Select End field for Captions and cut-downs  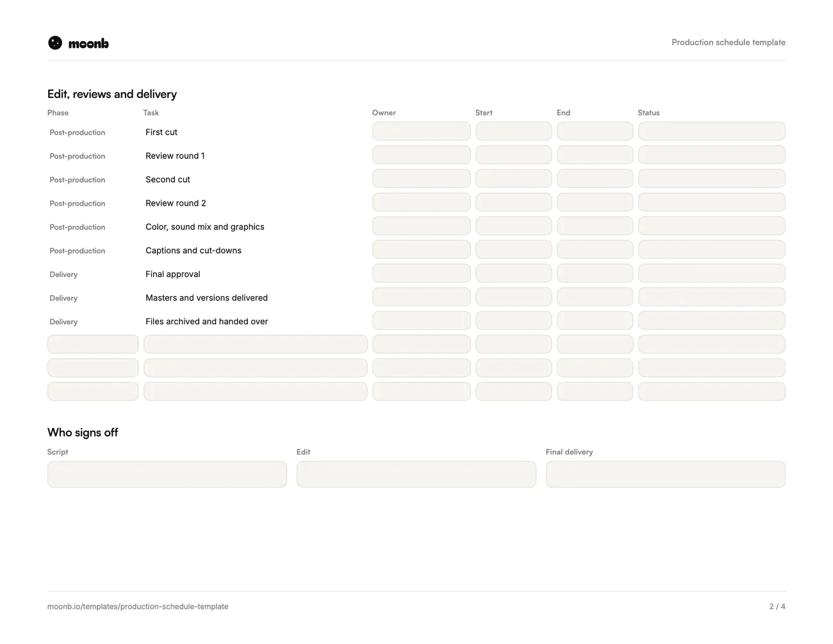coord(595,250)
